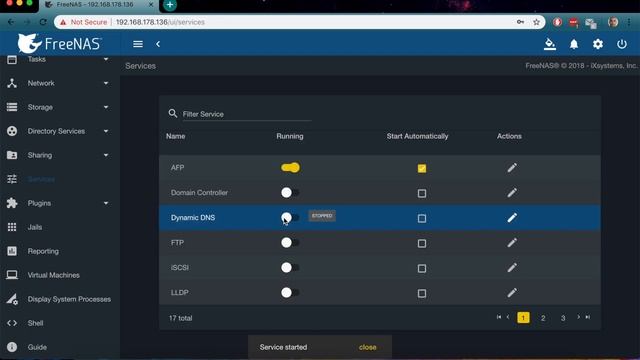Click the Running column header
The height and width of the screenshot is (360, 640).
(290, 136)
